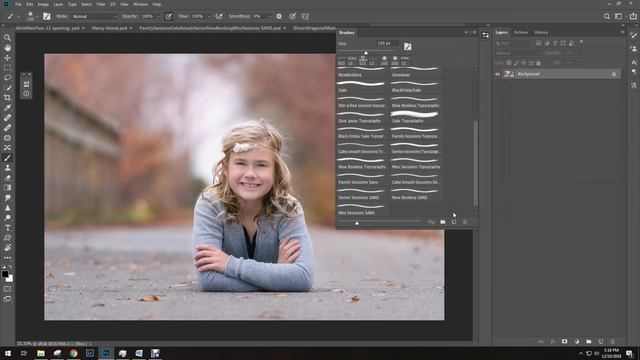
Task: Open the Smoothing value dropdown
Action: pos(270,16)
